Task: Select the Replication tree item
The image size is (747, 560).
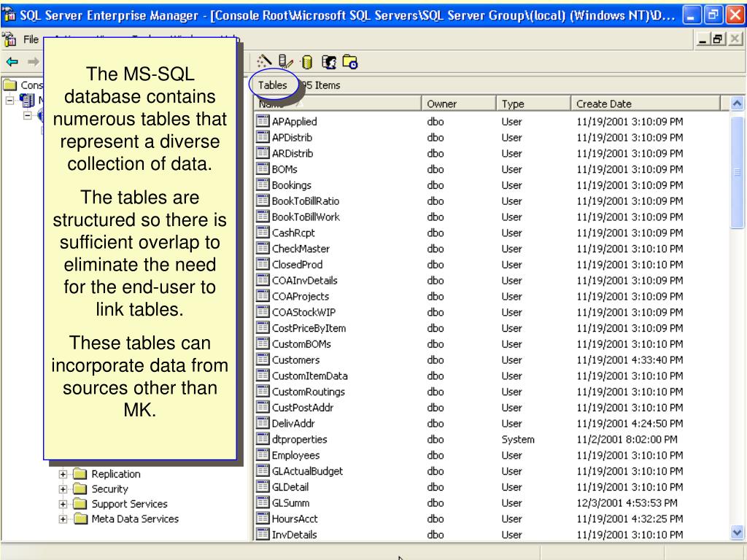Action: [x=116, y=474]
